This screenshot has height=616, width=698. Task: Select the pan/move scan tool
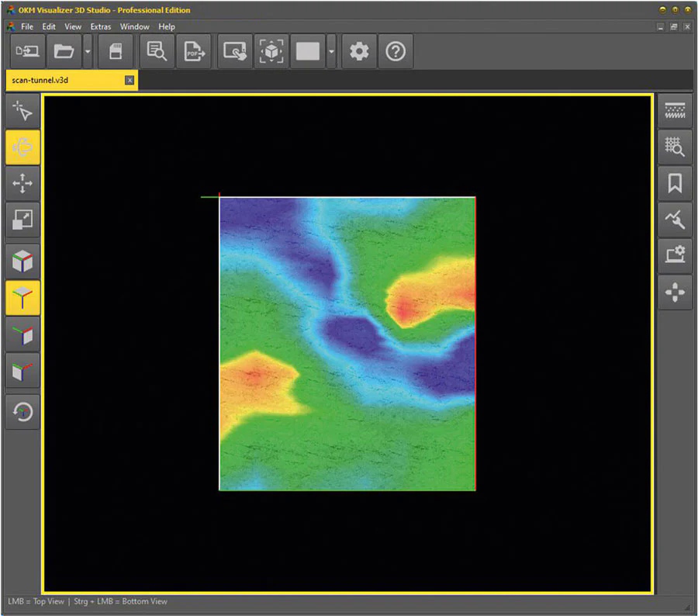(22, 184)
